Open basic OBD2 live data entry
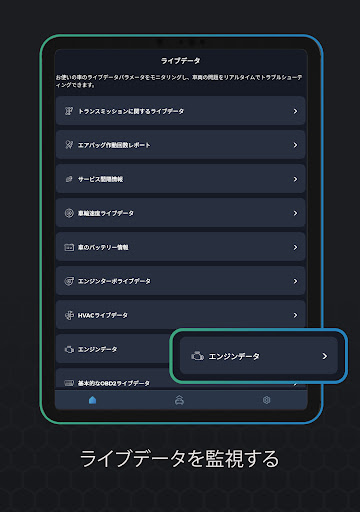This screenshot has height=512, width=360. pos(113,381)
